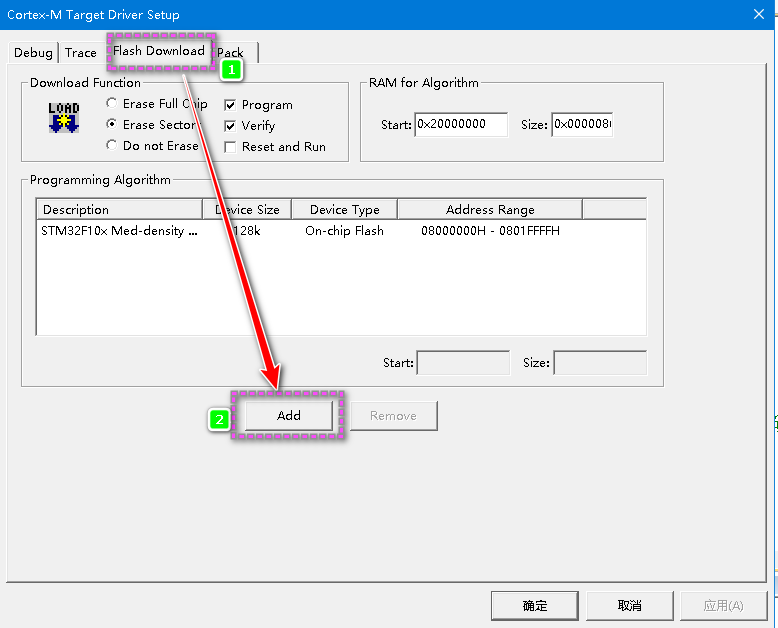Screen dimensions: 778x628
Task: Click the Device Type column header
Action: click(345, 209)
